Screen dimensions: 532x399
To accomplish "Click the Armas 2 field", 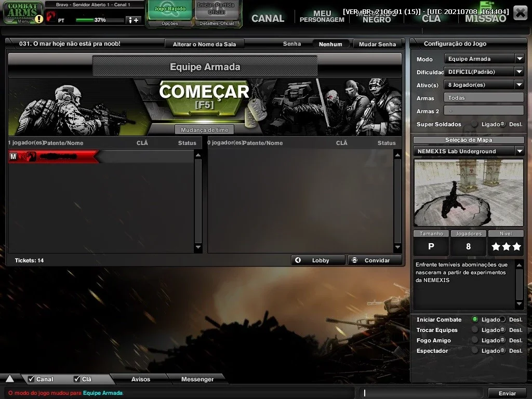I will tap(484, 111).
